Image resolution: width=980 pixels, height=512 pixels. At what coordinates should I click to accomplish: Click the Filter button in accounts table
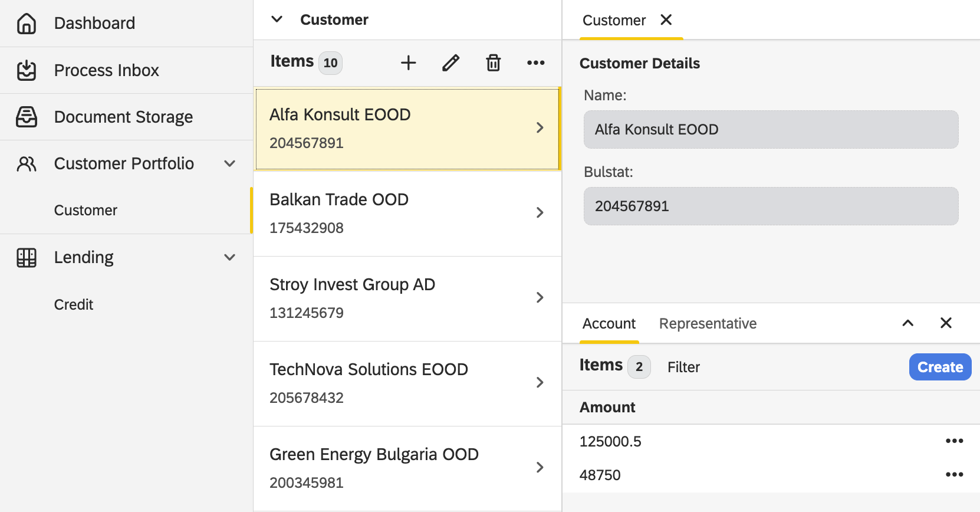pyautogui.click(x=683, y=367)
